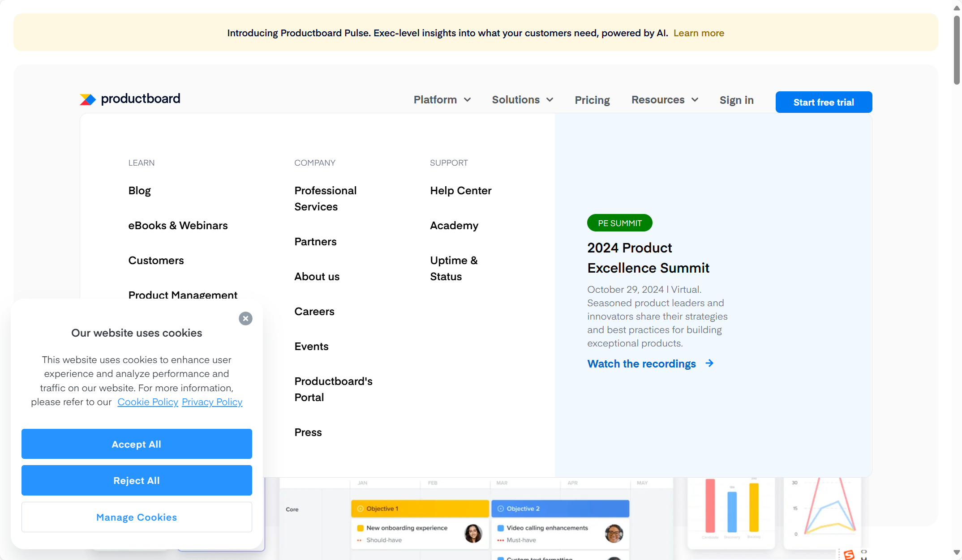Open the Pricing page
The image size is (962, 560).
592,100
